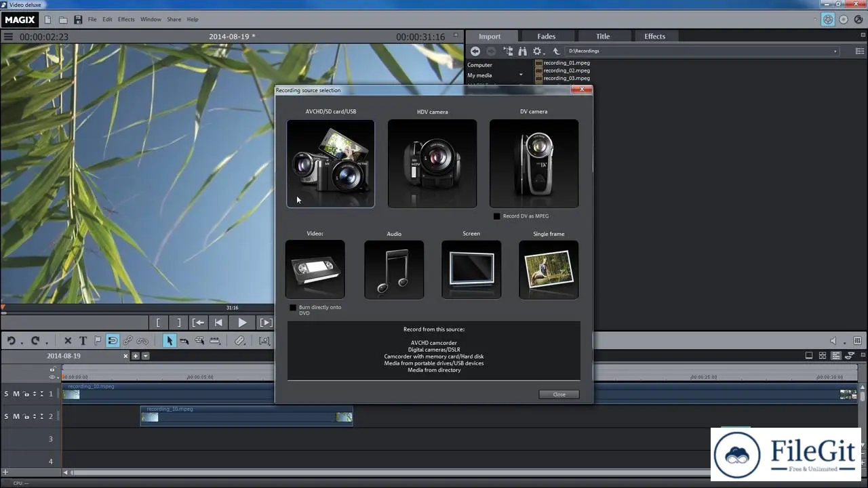Switch to the Fades tab
This screenshot has width=868, height=488.
tap(547, 37)
